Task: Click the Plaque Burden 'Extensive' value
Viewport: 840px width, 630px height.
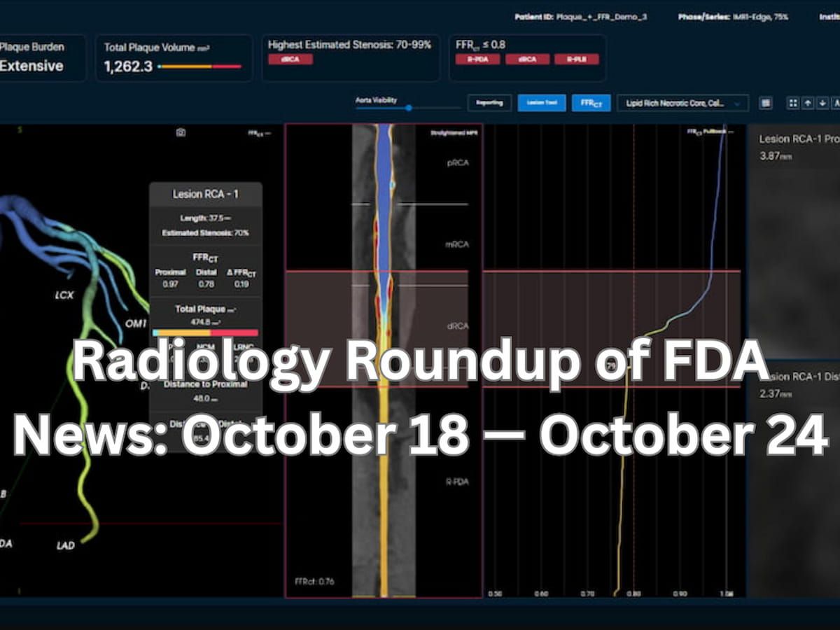Action: click(x=31, y=66)
